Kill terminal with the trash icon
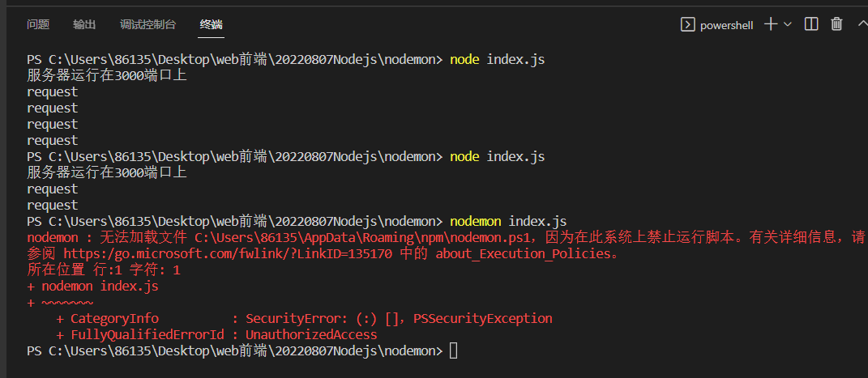The width and height of the screenshot is (868, 378). coord(836,23)
